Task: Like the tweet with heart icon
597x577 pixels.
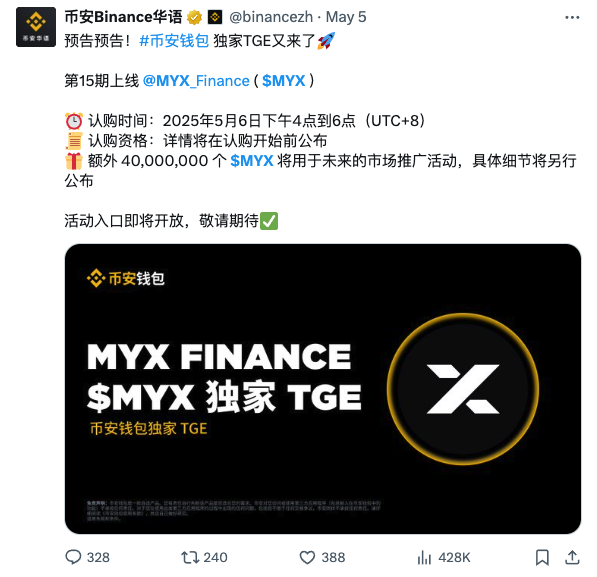Action: coord(307,558)
